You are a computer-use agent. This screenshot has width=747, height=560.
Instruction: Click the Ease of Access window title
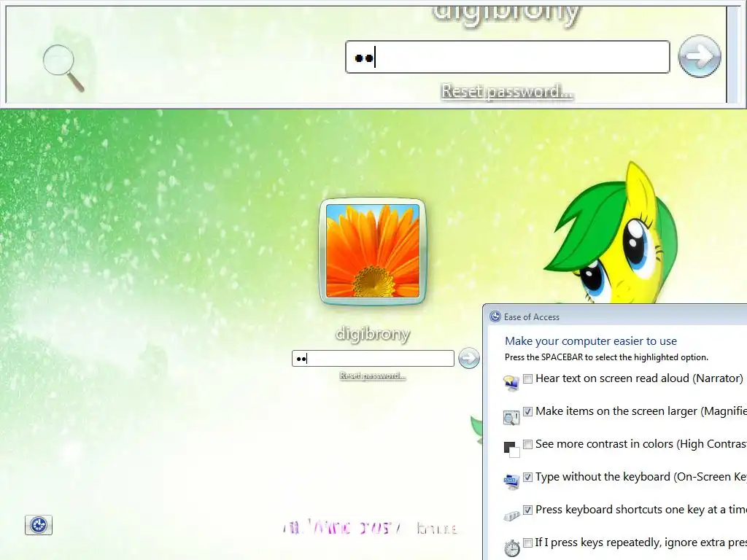click(x=532, y=317)
